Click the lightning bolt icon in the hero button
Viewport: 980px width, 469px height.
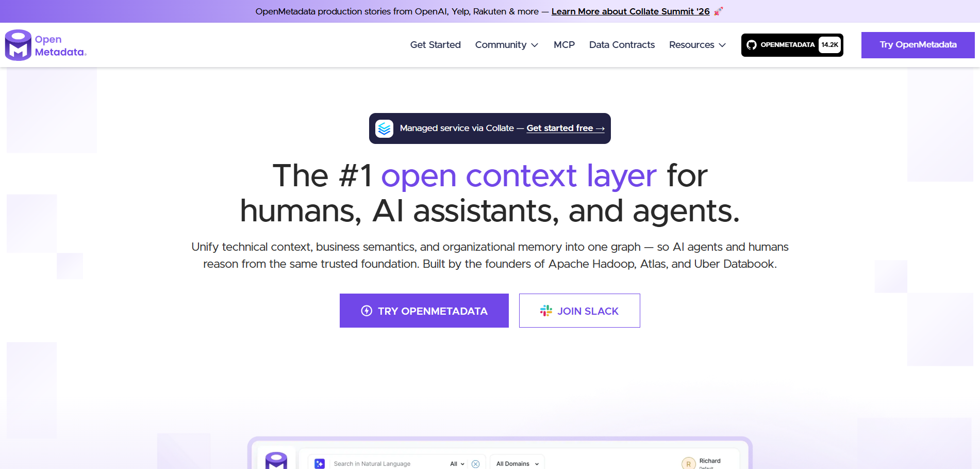point(367,311)
